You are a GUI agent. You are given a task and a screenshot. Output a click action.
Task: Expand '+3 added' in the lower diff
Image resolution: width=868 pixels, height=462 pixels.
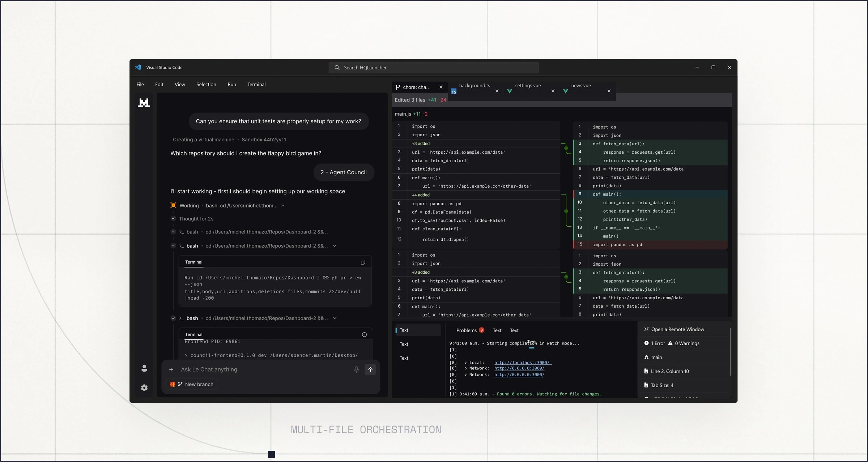pos(421,272)
